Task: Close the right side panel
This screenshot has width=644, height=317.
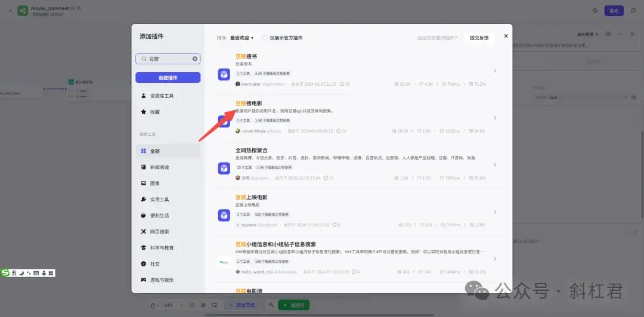Action: pos(633,34)
